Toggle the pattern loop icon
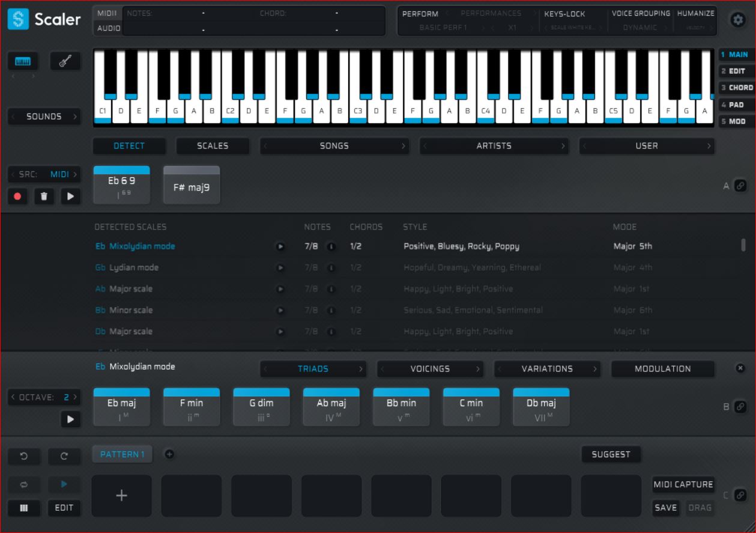The height and width of the screenshot is (533, 756). (23, 484)
